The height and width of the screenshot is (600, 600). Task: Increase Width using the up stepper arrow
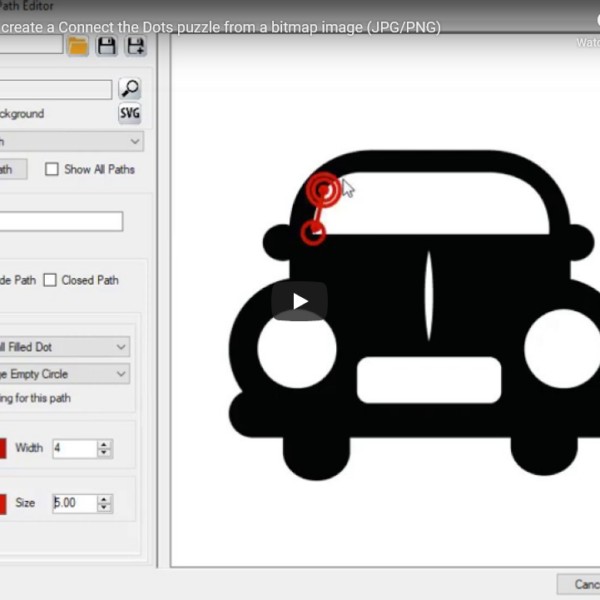104,444
